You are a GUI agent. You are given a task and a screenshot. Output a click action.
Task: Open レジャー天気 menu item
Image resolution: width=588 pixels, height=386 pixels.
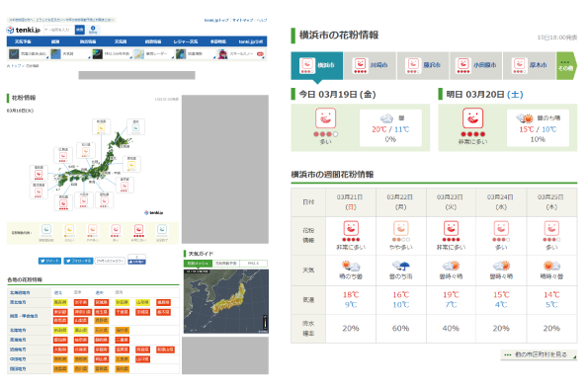(x=185, y=41)
